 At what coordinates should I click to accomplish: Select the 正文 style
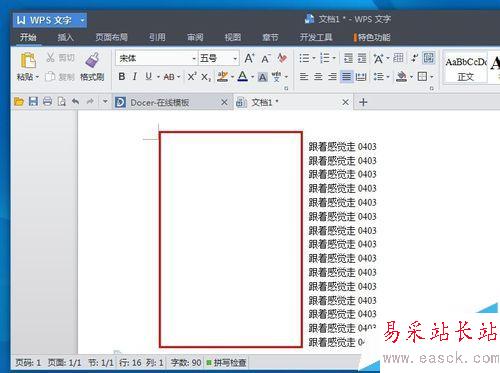point(466,68)
